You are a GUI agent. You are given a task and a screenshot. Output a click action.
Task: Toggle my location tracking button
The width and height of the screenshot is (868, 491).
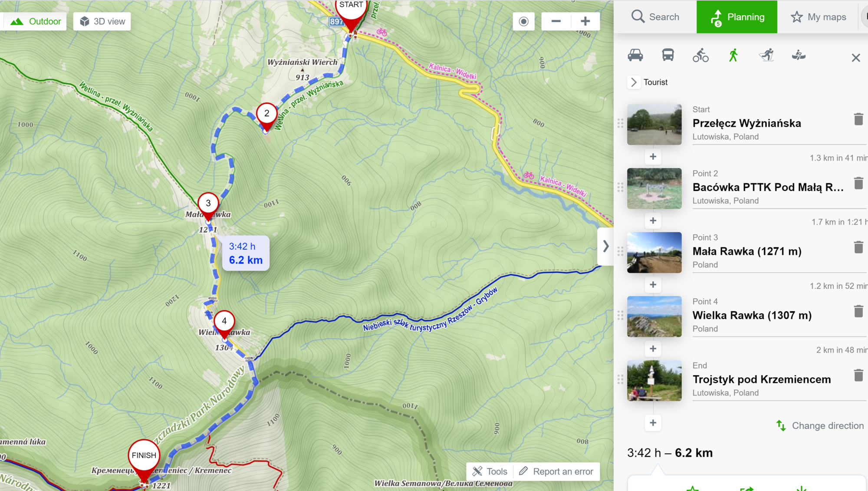point(523,21)
